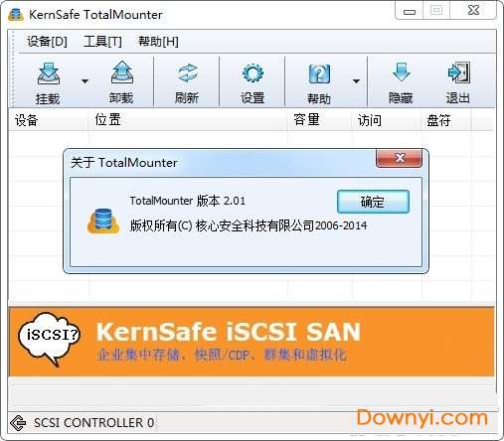Click the KernSafe iSCSI SAN banner
Screen dimensions: 504x441
pos(251,342)
